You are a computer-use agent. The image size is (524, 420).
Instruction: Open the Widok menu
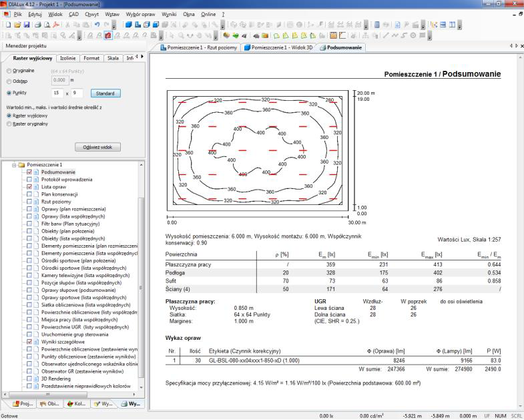click(x=55, y=15)
